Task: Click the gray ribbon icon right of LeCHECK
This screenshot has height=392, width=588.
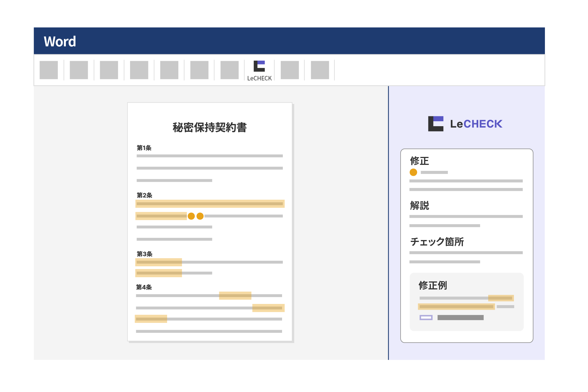Action: [x=290, y=70]
